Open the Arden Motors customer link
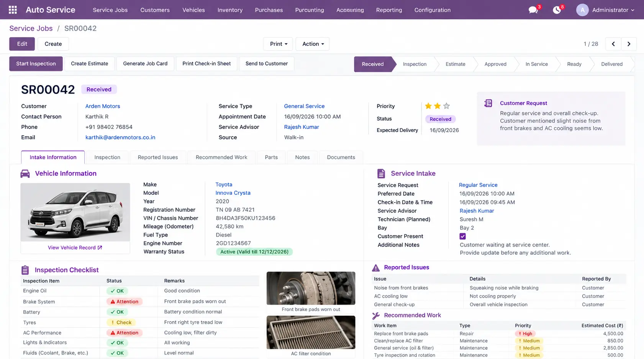The height and width of the screenshot is (359, 644). [x=103, y=106]
